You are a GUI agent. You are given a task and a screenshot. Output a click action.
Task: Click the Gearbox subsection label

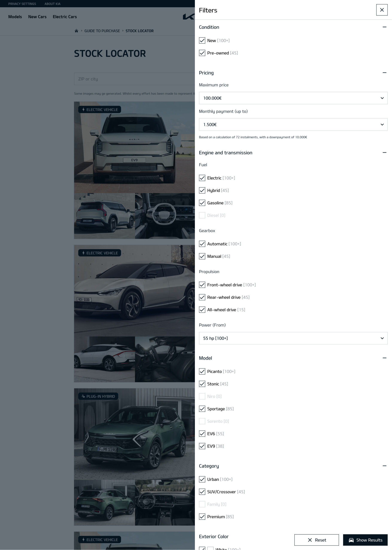click(x=207, y=231)
